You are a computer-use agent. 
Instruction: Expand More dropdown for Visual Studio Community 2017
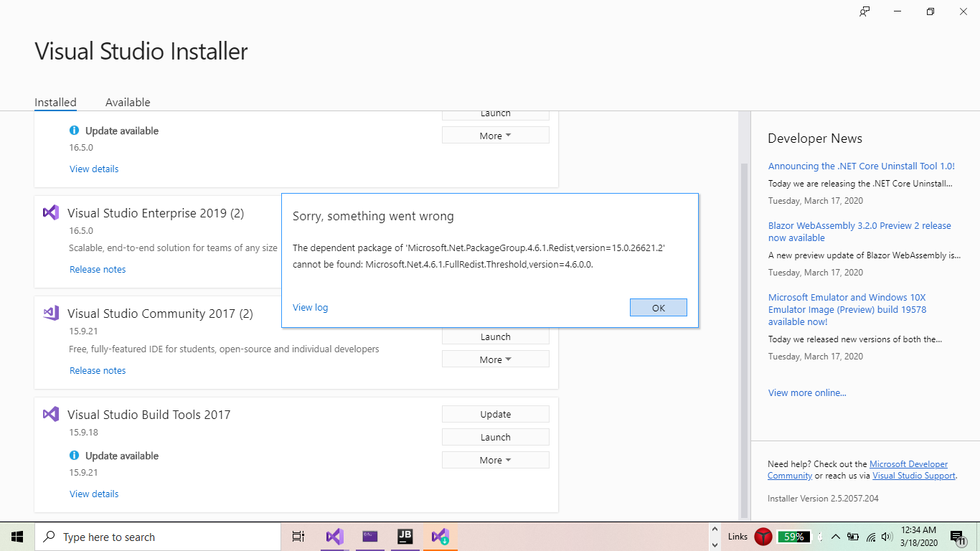(x=496, y=359)
